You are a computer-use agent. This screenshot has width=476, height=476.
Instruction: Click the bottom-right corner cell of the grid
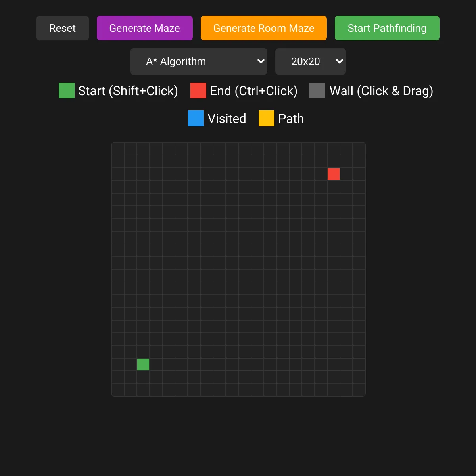[359, 390]
